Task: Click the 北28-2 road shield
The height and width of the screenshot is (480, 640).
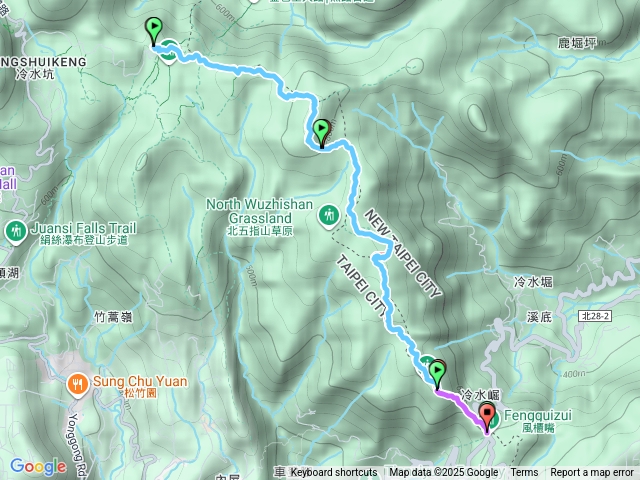Action: point(595,316)
